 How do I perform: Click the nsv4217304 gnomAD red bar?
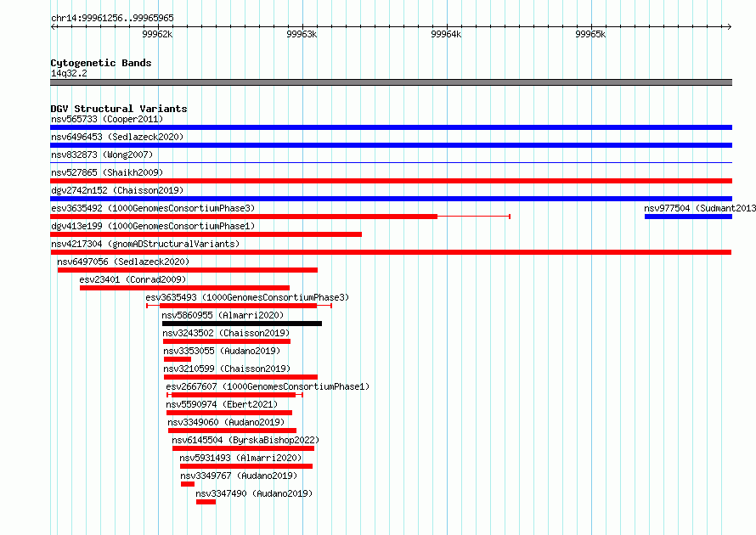(x=391, y=252)
